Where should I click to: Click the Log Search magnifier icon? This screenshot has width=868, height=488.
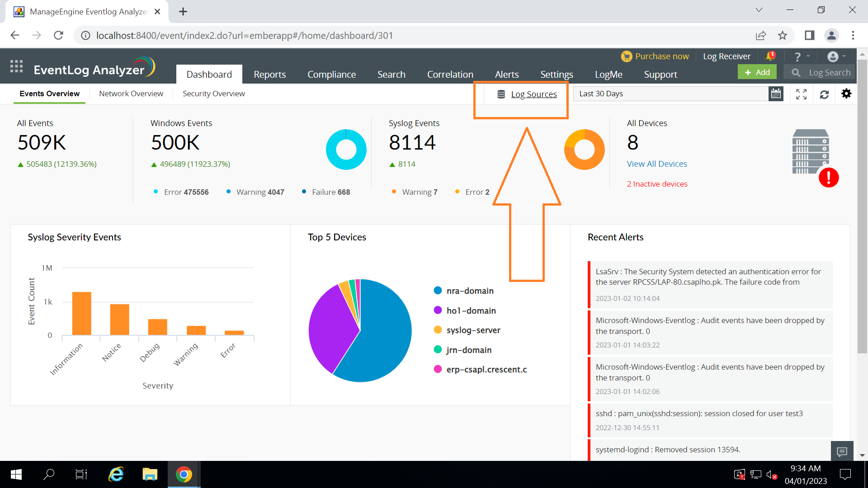click(796, 72)
